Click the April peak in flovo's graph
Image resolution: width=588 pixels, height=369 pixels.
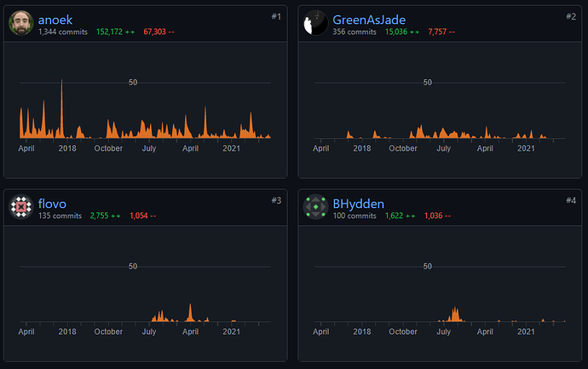(190, 312)
